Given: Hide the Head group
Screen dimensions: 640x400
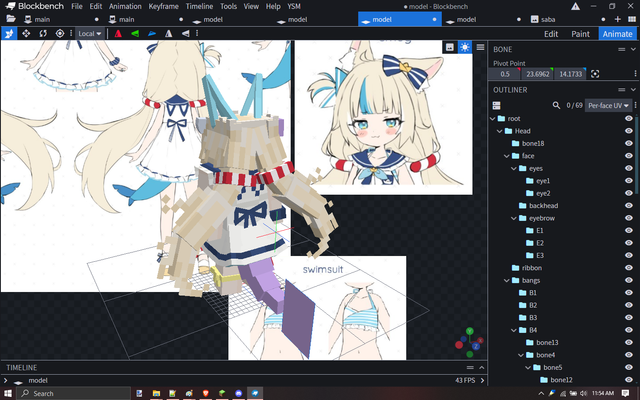Looking at the screenshot, I should (x=629, y=131).
